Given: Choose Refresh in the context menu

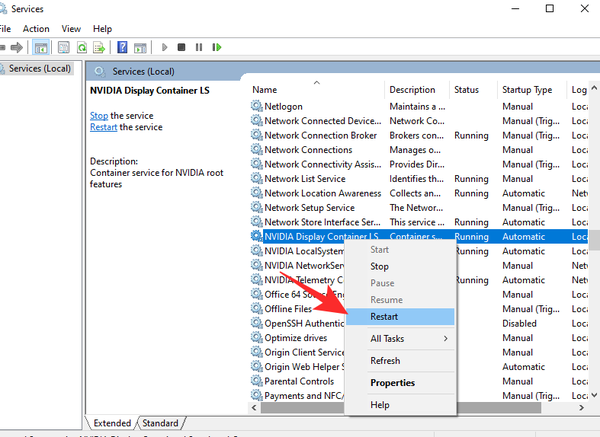Looking at the screenshot, I should click(400, 360).
